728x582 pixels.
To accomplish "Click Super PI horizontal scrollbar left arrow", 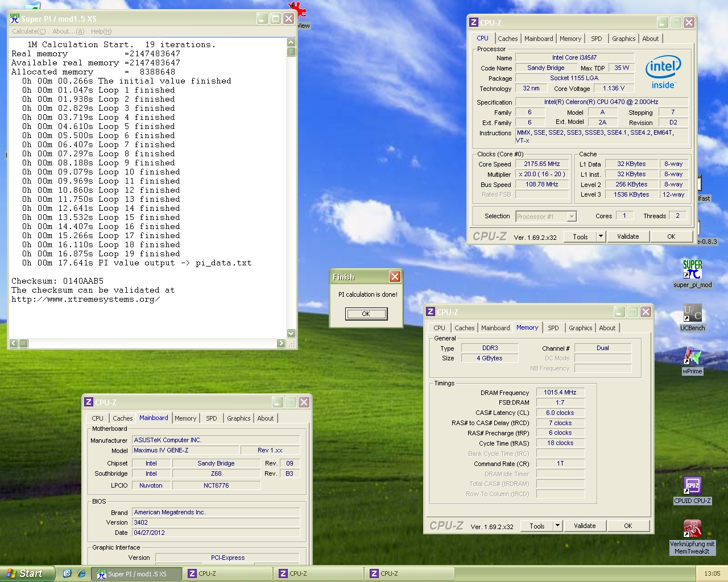I will pos(14,343).
